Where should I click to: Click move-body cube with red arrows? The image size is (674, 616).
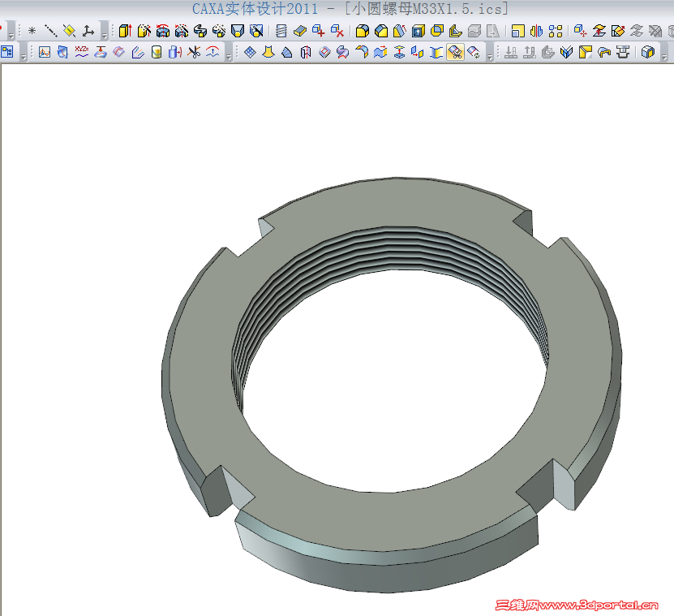[x=580, y=31]
